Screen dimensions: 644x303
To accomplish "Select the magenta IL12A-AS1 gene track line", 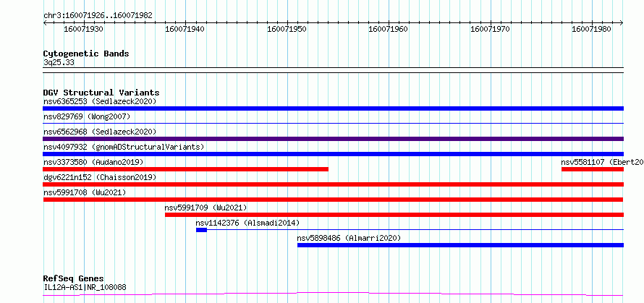I will pos(333,294).
